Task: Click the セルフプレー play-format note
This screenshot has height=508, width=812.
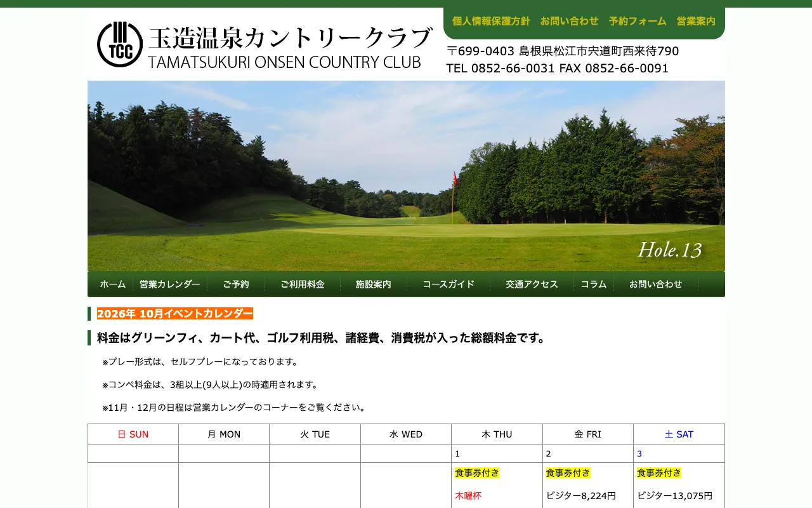Action: [x=200, y=362]
